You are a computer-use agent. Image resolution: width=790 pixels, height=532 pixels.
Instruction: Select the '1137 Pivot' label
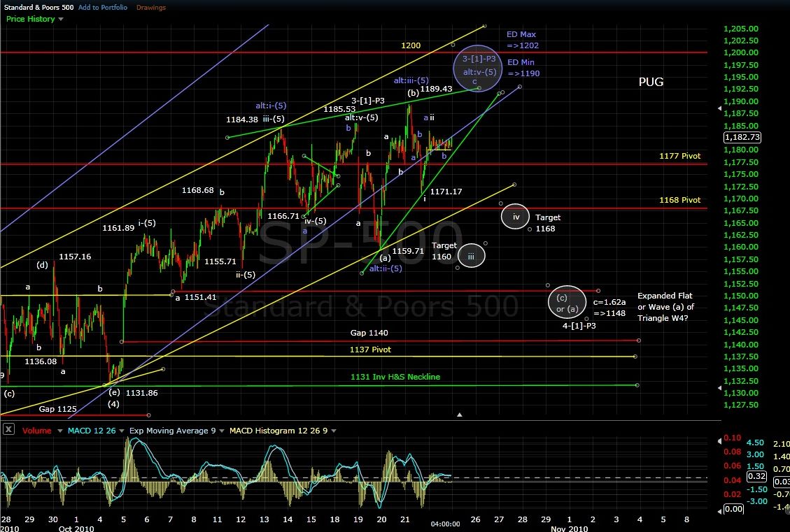tap(370, 350)
